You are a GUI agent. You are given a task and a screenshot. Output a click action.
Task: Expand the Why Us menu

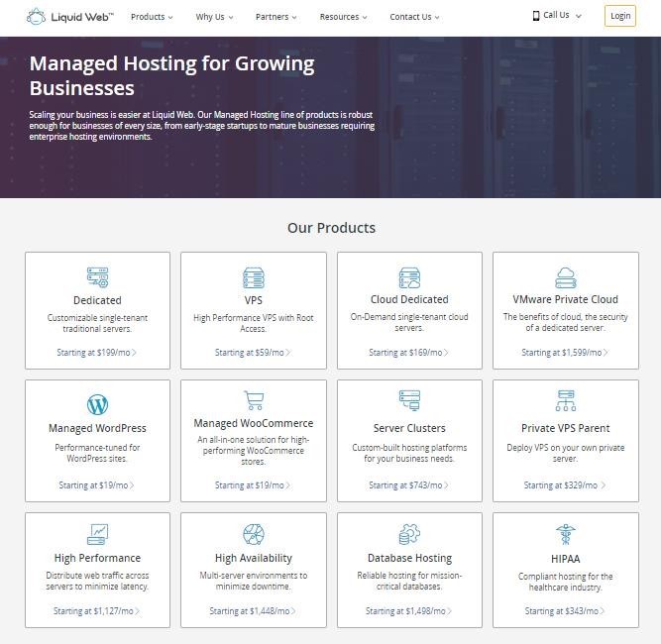[214, 17]
